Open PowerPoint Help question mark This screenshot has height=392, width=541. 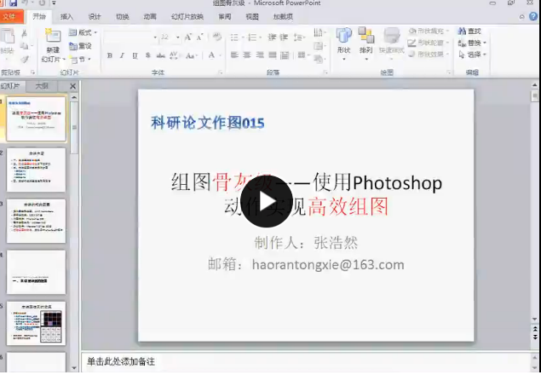pyautogui.click(x=533, y=16)
